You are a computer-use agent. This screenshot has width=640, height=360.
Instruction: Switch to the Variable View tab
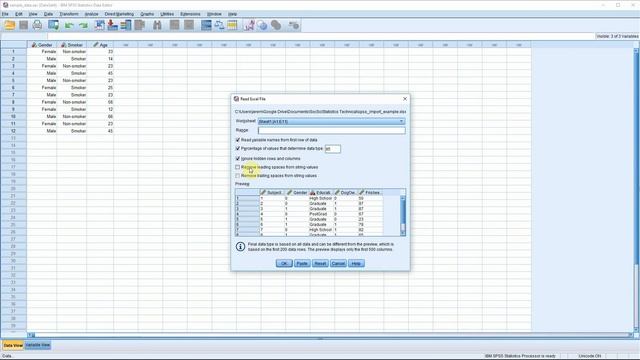click(x=38, y=345)
